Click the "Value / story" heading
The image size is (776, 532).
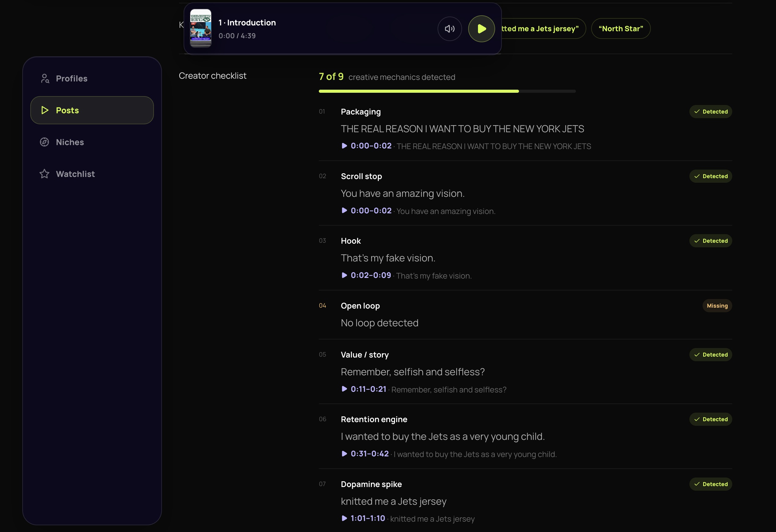365,355
